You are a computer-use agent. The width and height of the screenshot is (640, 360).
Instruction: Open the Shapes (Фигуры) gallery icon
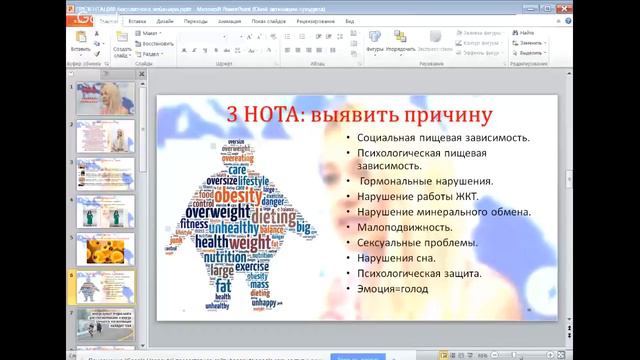[375, 37]
